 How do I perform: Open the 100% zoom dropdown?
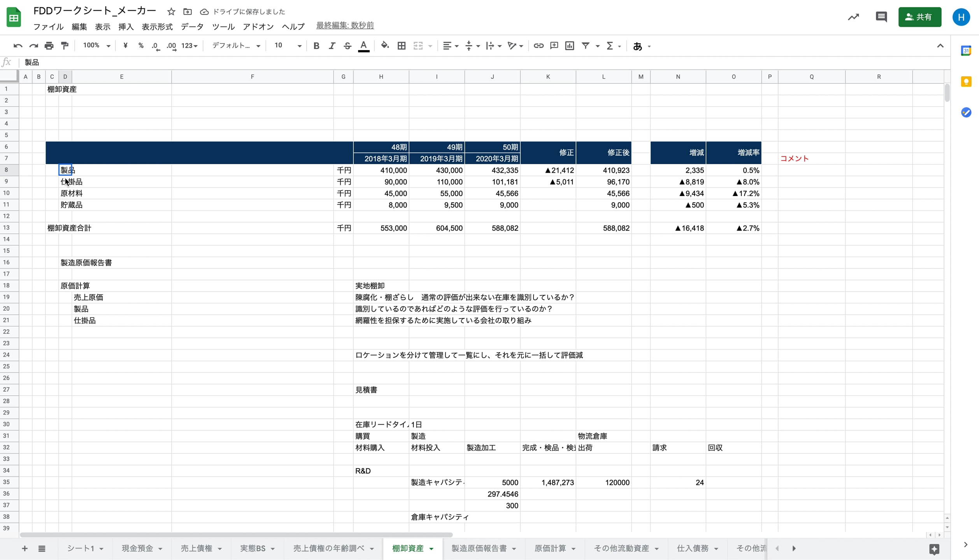click(96, 46)
